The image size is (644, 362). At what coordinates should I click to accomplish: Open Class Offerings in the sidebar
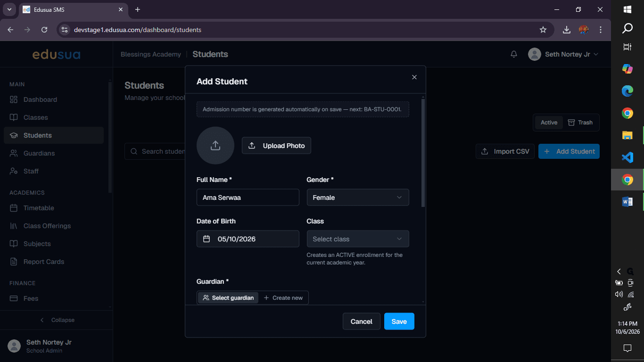54,226
